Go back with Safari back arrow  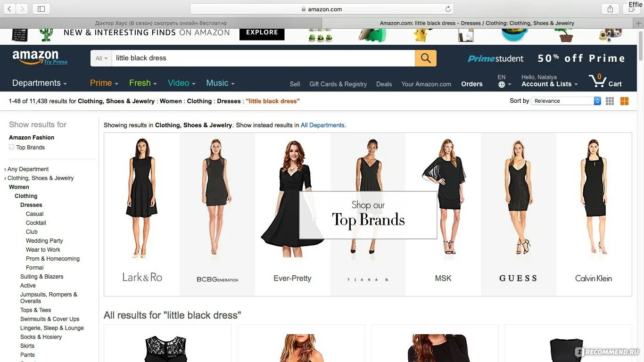coord(9,9)
